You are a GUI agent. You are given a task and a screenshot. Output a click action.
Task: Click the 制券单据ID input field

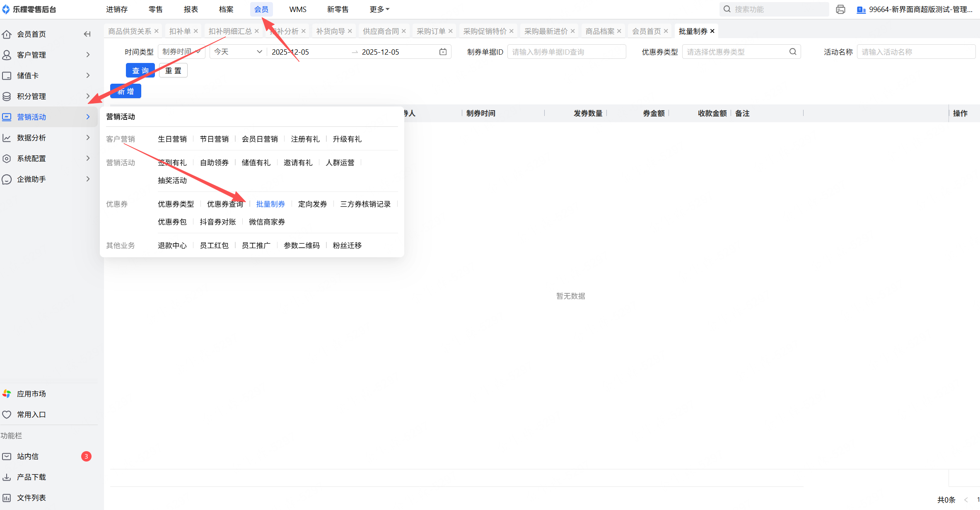click(566, 52)
